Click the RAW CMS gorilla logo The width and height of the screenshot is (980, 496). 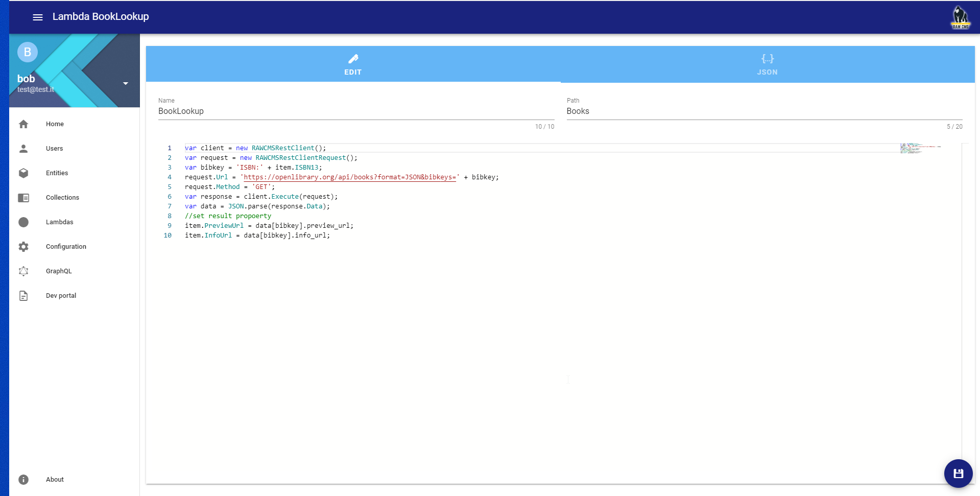tap(960, 17)
